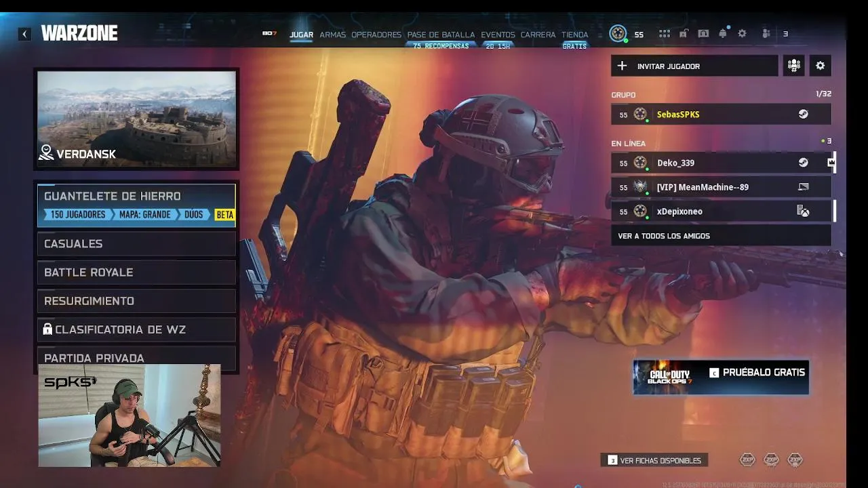
Task: Select friend xDepixoneo name
Action: (x=679, y=211)
